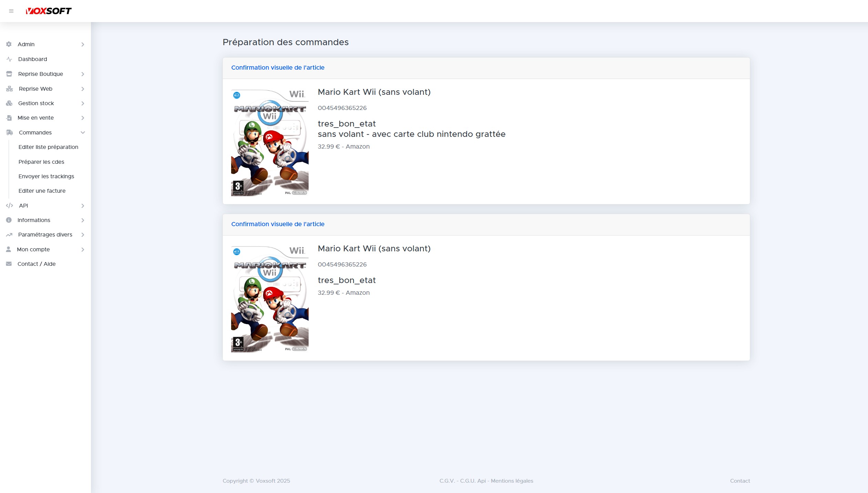The width and height of the screenshot is (868, 493).
Task: Open Mon compte via the user icon
Action: click(x=8, y=249)
